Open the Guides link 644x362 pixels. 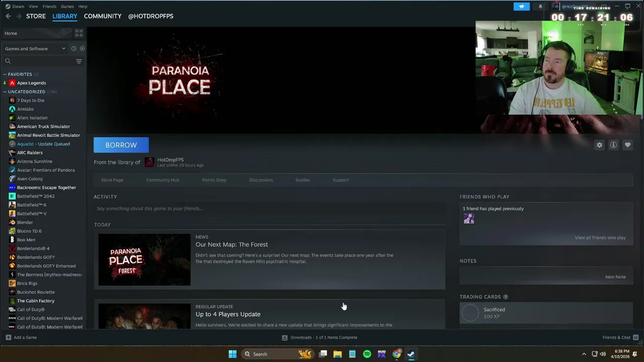[x=302, y=180]
